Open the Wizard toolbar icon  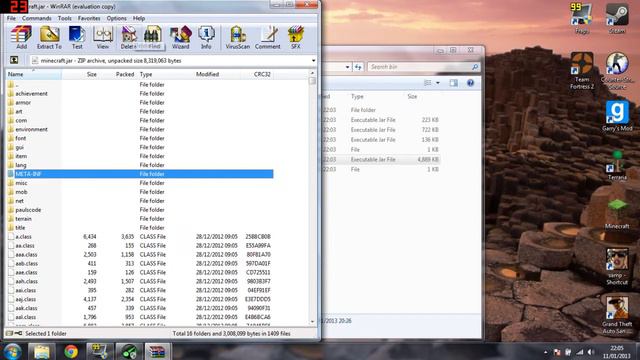[x=180, y=38]
